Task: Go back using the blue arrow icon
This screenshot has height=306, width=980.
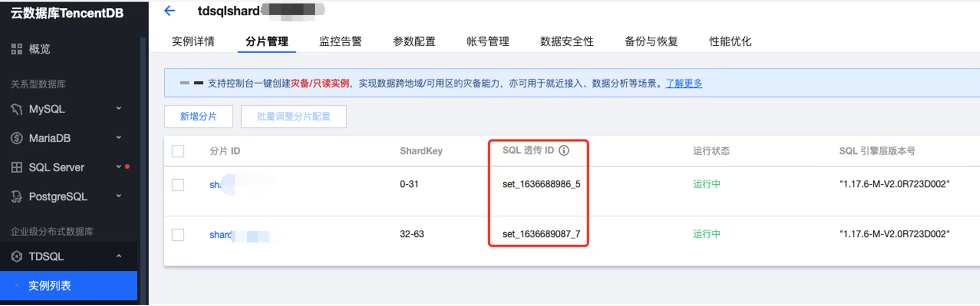Action: pos(169,11)
